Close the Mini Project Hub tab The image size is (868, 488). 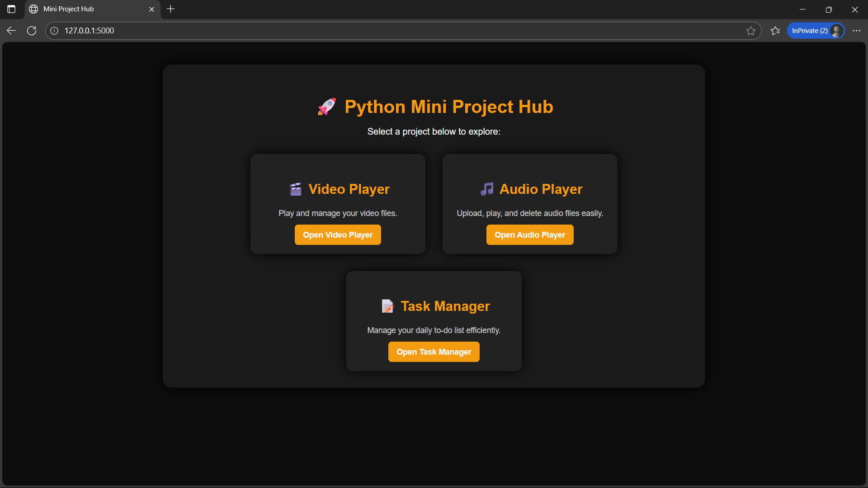151,9
